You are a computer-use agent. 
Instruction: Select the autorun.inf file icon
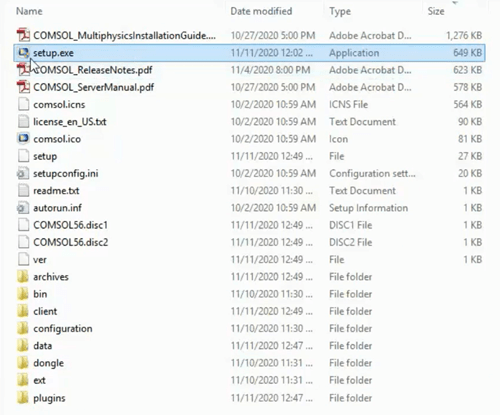[x=22, y=208]
